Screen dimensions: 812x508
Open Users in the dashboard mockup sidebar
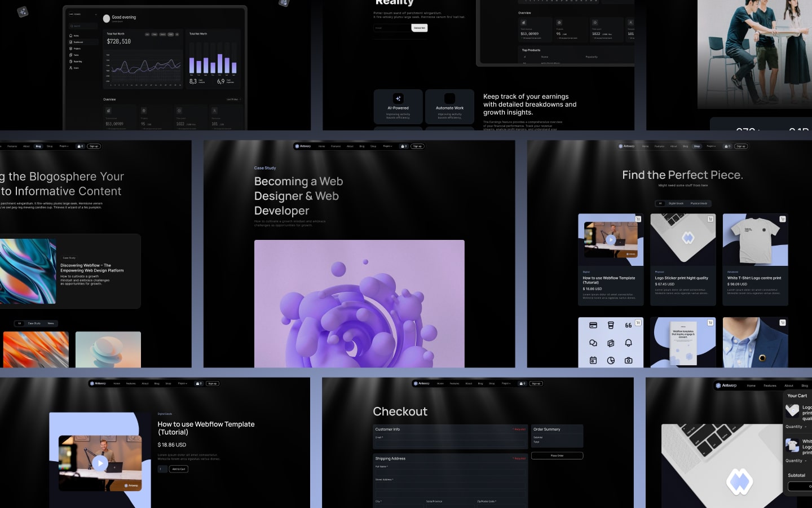click(74, 68)
